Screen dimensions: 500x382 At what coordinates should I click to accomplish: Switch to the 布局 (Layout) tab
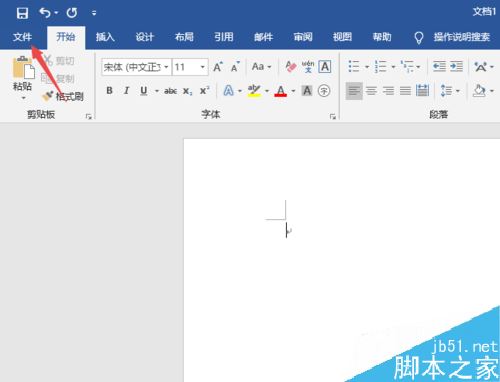[x=184, y=37]
